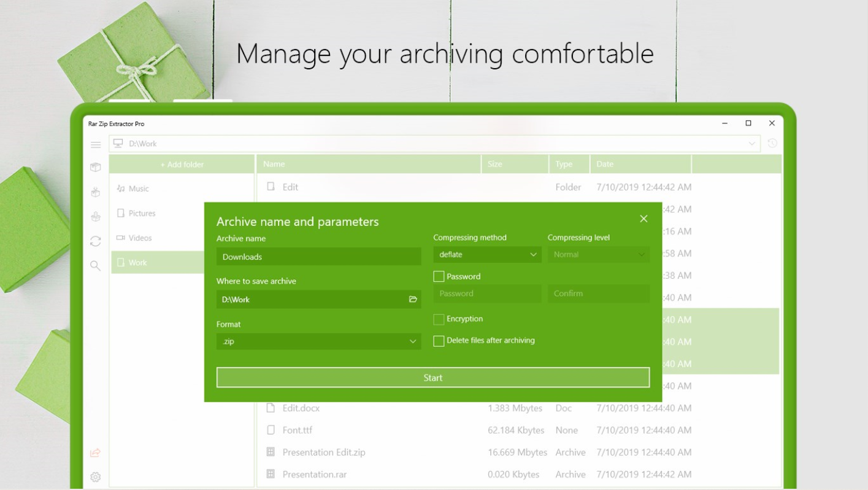868x490 pixels.
Task: Check Delete files after archiving
Action: [439, 341]
